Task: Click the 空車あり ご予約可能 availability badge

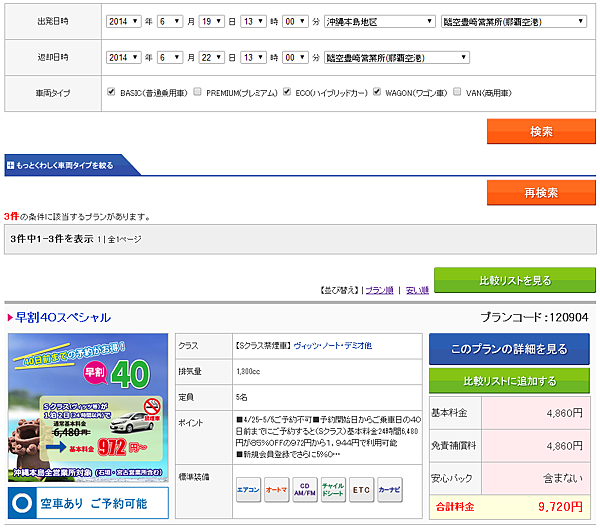Action: [87, 503]
